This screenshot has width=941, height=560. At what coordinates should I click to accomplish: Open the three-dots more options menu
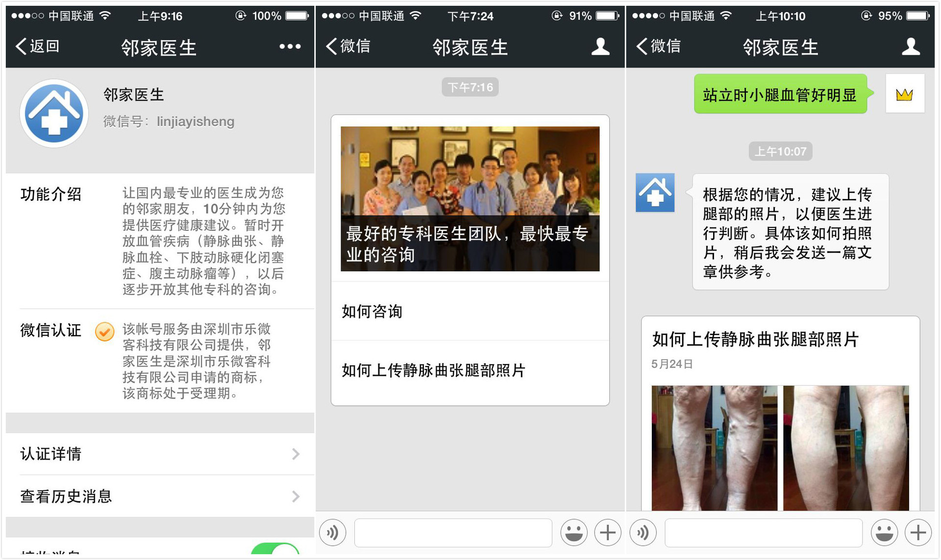tap(290, 47)
